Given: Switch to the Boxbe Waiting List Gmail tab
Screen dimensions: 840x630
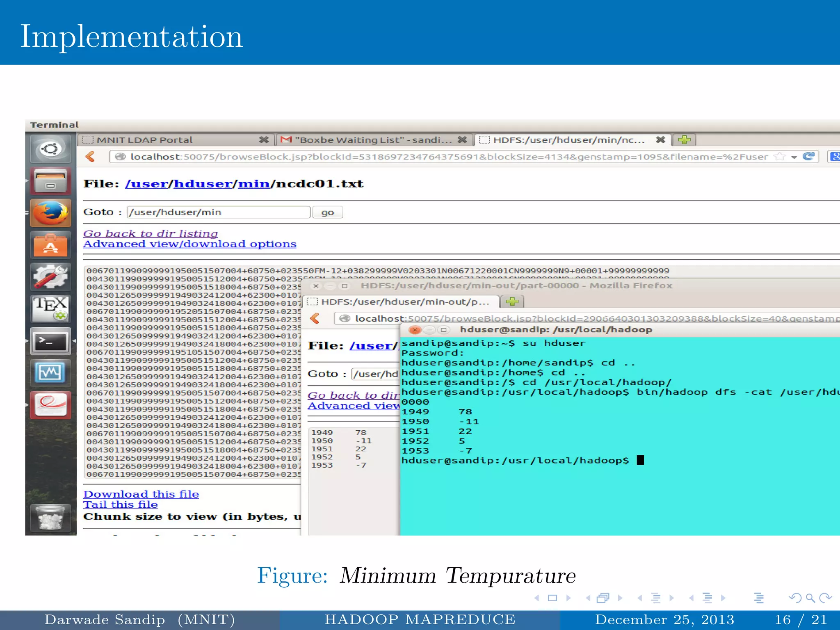Looking at the screenshot, I should pos(374,140).
